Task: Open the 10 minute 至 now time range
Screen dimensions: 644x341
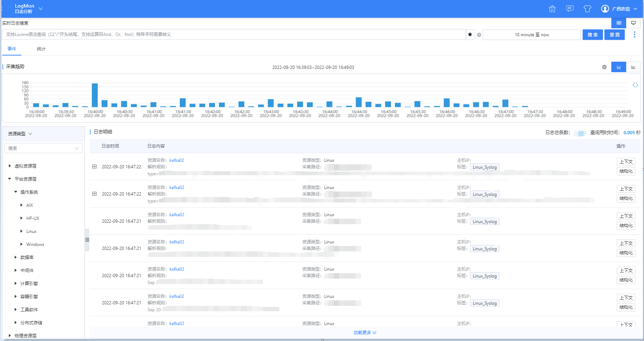Action: (x=532, y=35)
